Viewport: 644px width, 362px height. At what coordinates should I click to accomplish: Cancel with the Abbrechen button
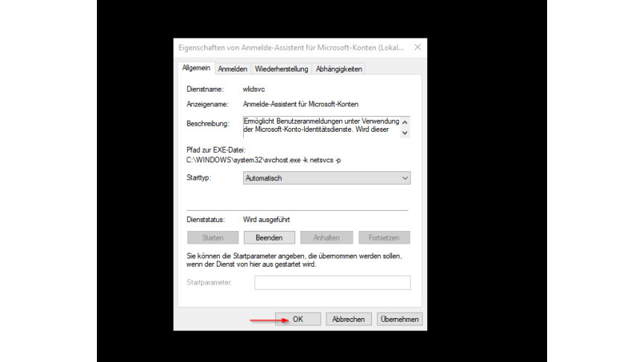coord(348,319)
